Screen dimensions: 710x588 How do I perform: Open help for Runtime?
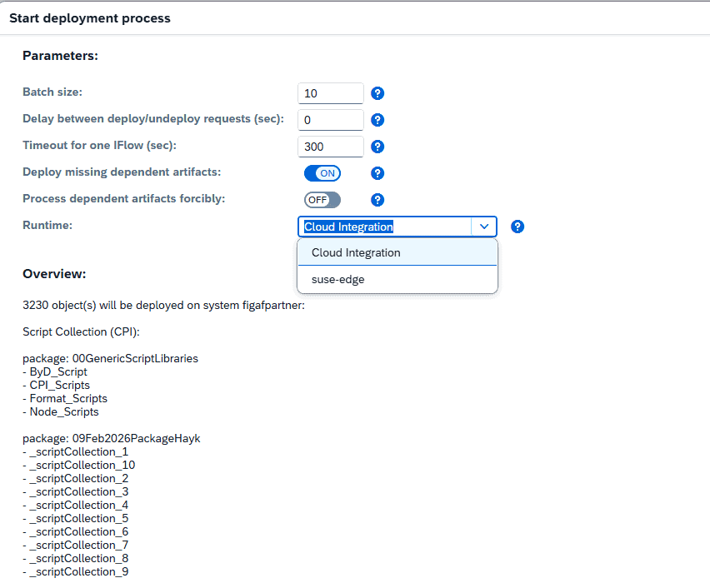[x=517, y=227]
